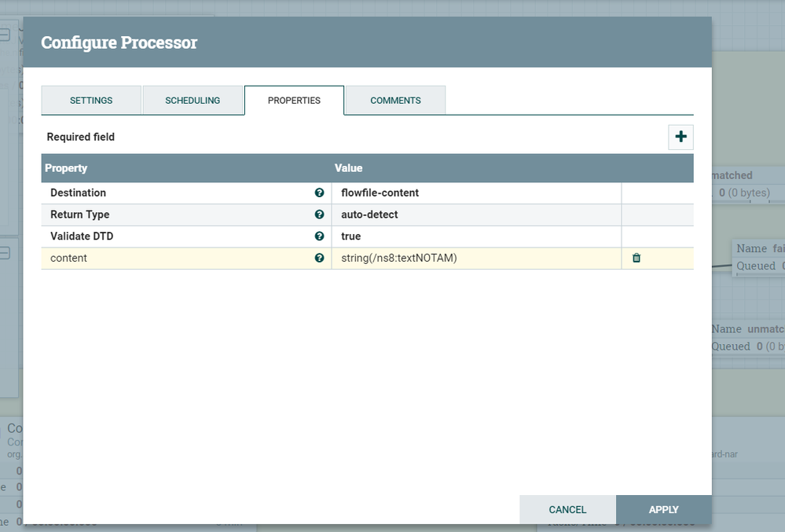785x532 pixels.
Task: Click the add property plus icon
Action: point(680,137)
